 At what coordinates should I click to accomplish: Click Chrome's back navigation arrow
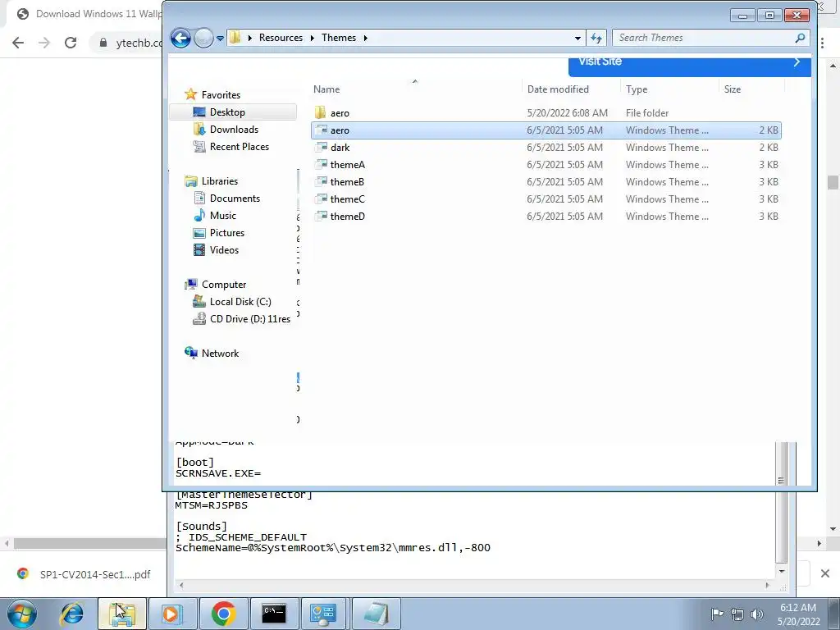pos(18,43)
